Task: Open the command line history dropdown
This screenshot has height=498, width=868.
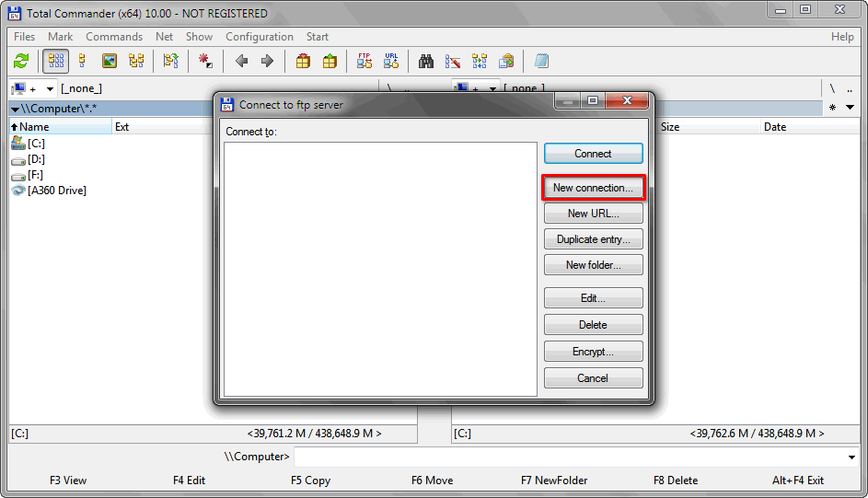Action: click(x=851, y=457)
